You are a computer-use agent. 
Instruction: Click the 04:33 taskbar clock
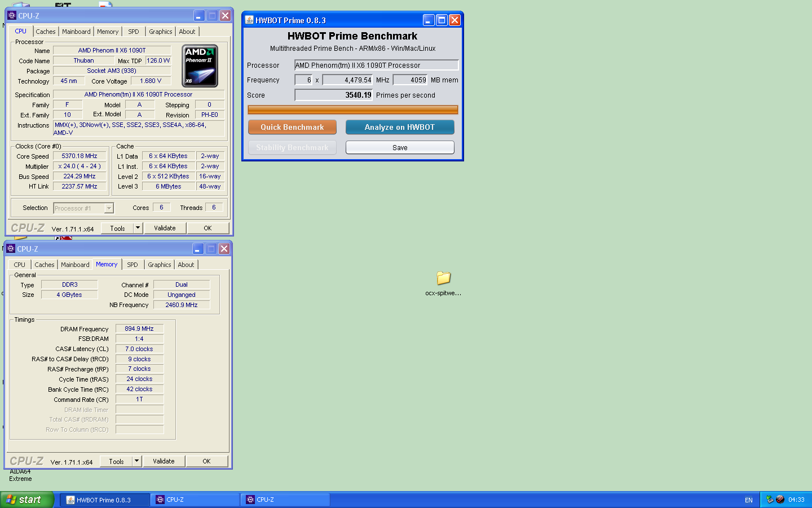pos(796,500)
